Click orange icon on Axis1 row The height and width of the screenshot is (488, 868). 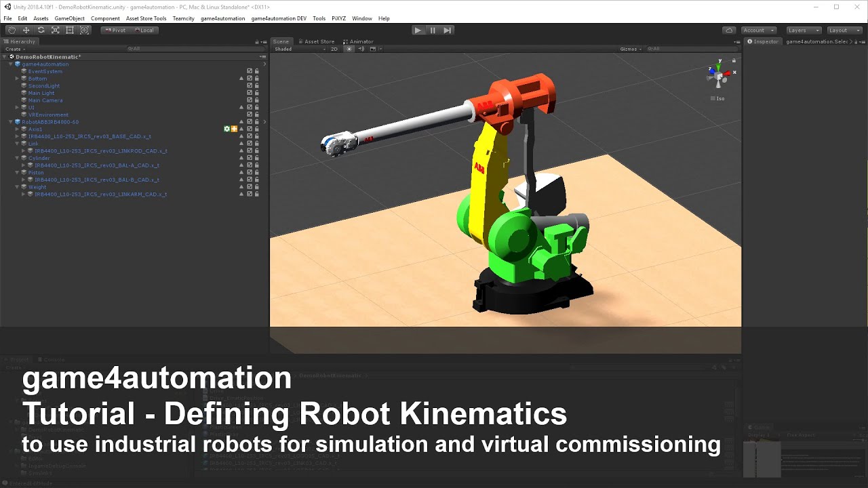click(234, 129)
